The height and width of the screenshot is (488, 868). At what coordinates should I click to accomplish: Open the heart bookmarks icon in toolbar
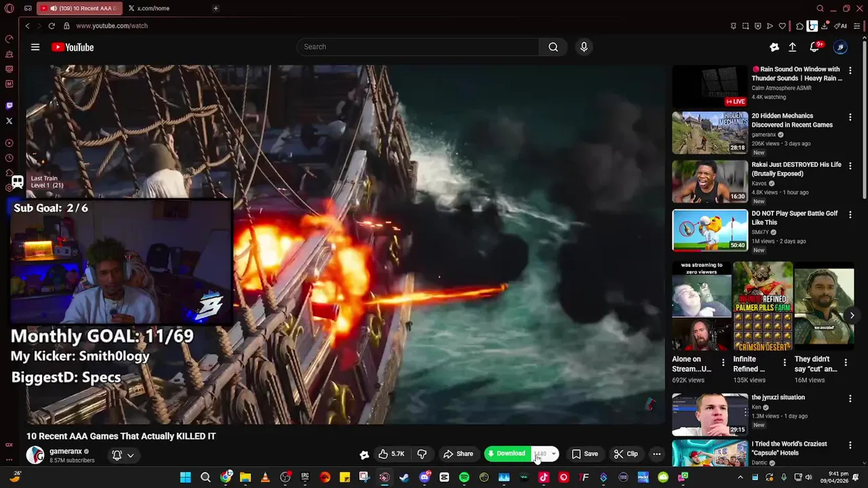[782, 26]
